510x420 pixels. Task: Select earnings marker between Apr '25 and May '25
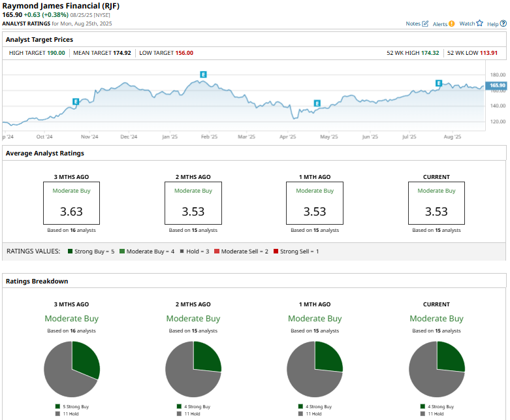click(x=317, y=103)
